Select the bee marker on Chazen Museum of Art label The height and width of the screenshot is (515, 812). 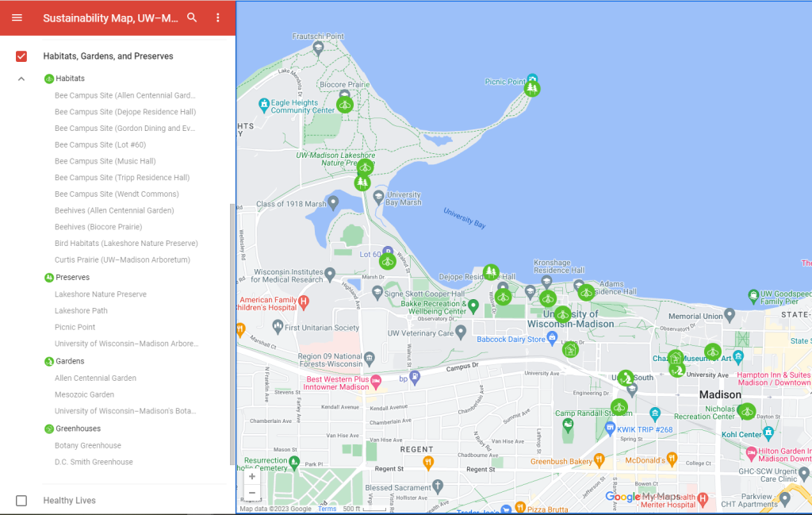pyautogui.click(x=713, y=352)
